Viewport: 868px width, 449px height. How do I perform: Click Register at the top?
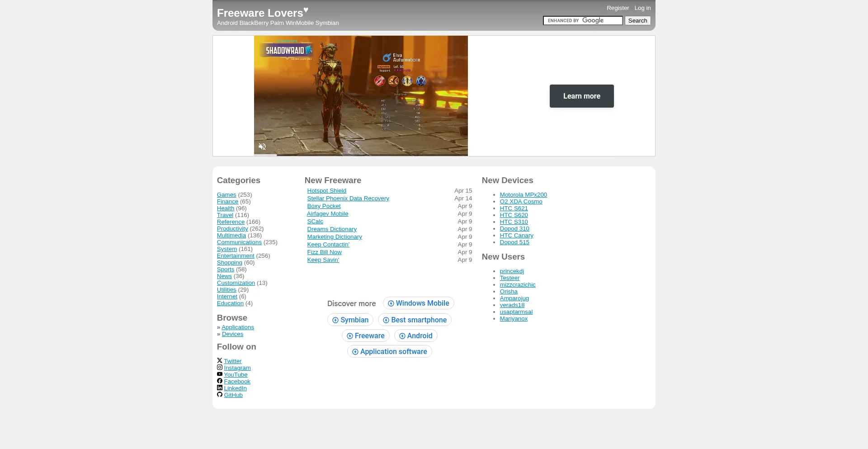coord(618,8)
